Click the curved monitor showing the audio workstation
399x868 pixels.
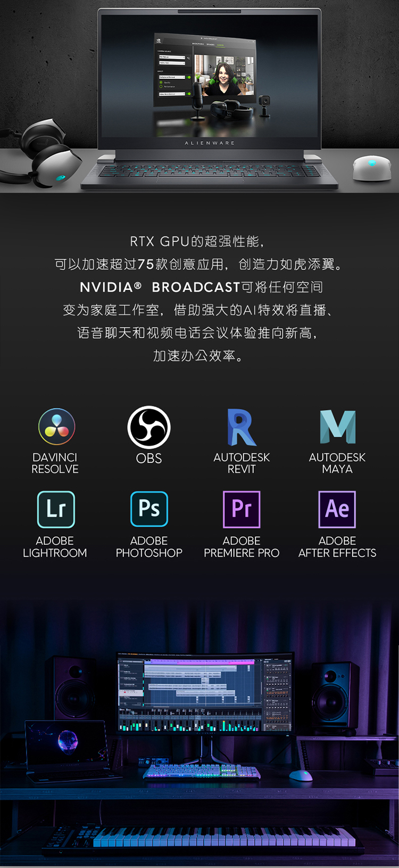pyautogui.click(x=205, y=694)
